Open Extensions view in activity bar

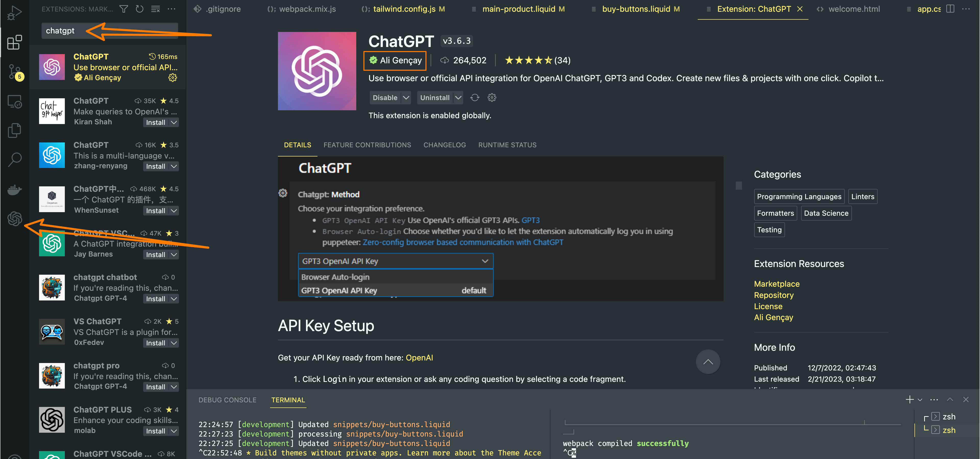(x=15, y=42)
